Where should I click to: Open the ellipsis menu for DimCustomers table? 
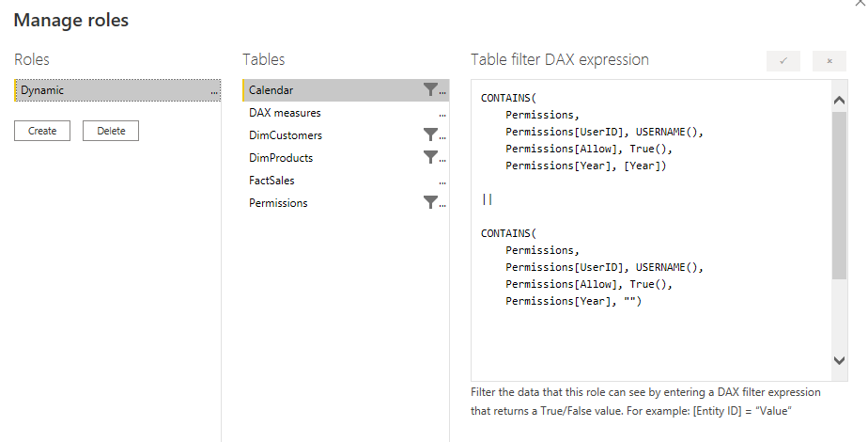(442, 137)
